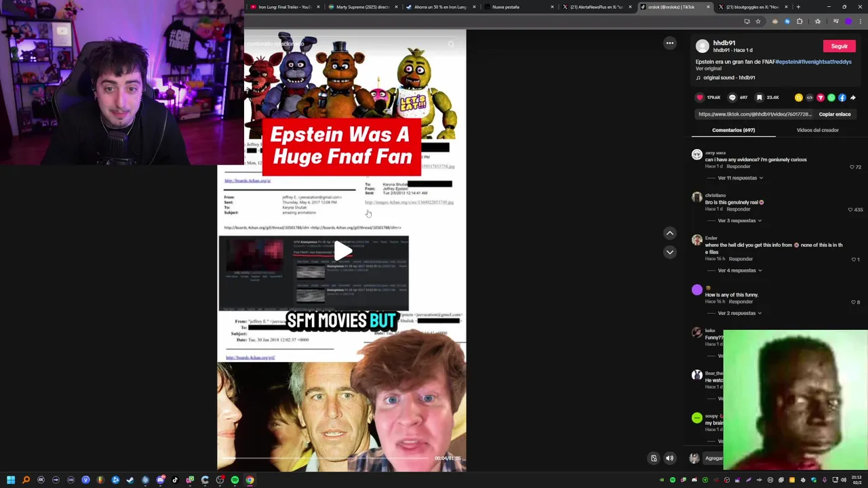Expand Ver 11 respuestas replies

click(740, 178)
